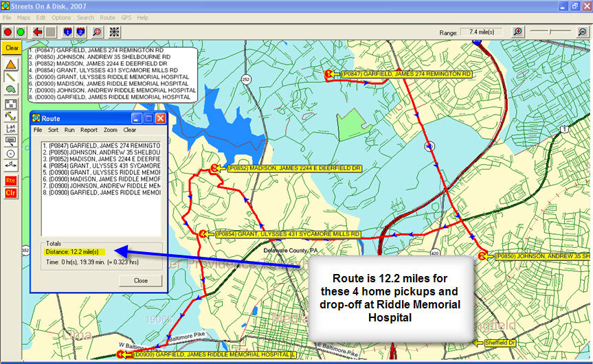Click the Distance: 12.2 mile(s) total
Viewport: 593px width, 364px height.
(x=72, y=252)
